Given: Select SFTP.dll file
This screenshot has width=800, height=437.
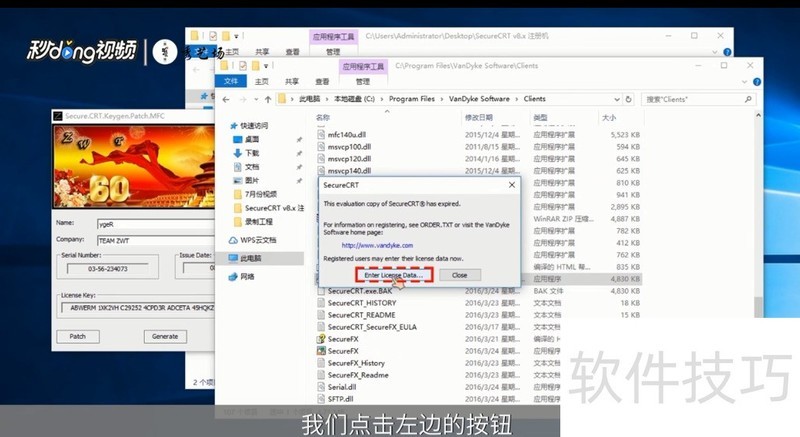Looking at the screenshot, I should point(340,399).
